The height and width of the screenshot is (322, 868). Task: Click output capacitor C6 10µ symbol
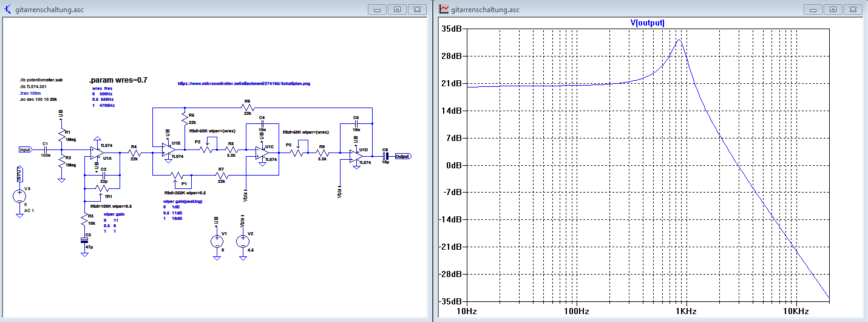pyautogui.click(x=385, y=156)
